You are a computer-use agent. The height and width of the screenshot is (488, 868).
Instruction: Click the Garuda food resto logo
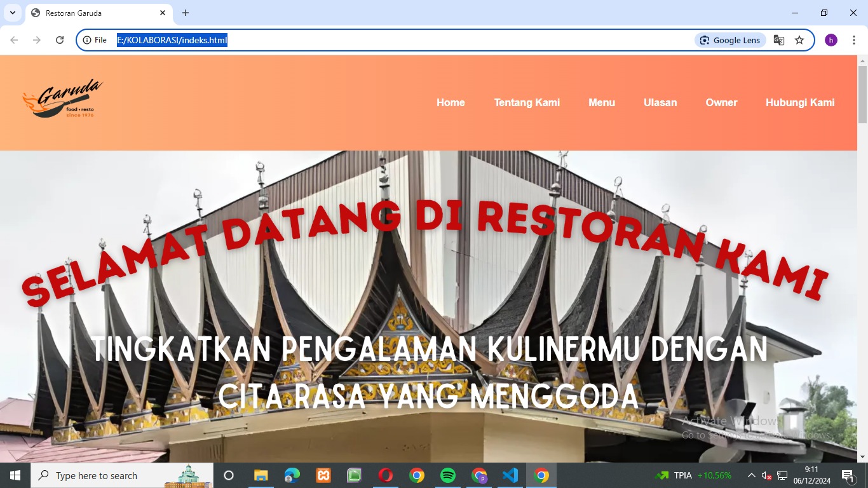pyautogui.click(x=63, y=98)
